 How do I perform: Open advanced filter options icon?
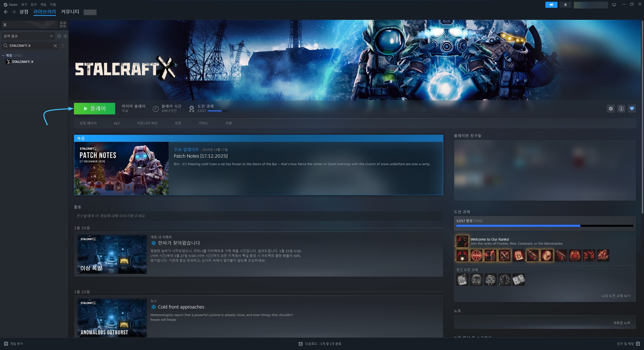[63, 46]
